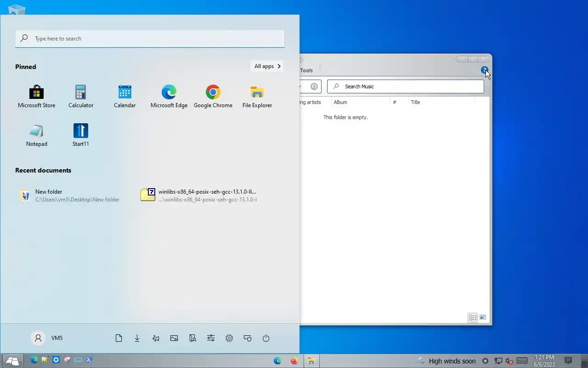Image resolution: width=588 pixels, height=368 pixels.
Task: Open Settings gear in Start menu footer
Action: tap(229, 338)
